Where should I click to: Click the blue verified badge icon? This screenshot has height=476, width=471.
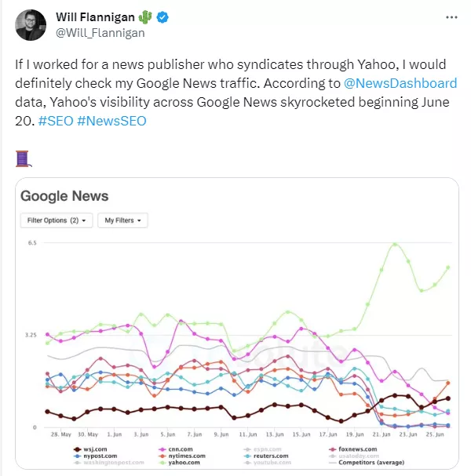click(162, 17)
